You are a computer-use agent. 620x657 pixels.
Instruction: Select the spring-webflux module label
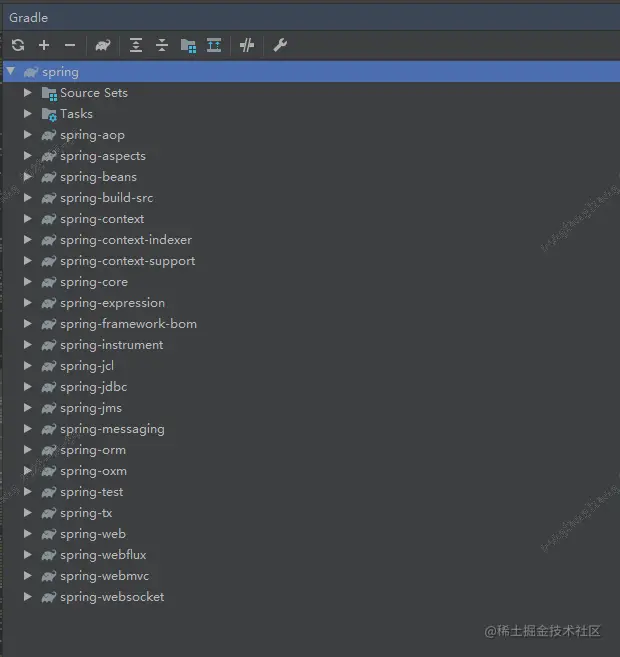pos(103,555)
